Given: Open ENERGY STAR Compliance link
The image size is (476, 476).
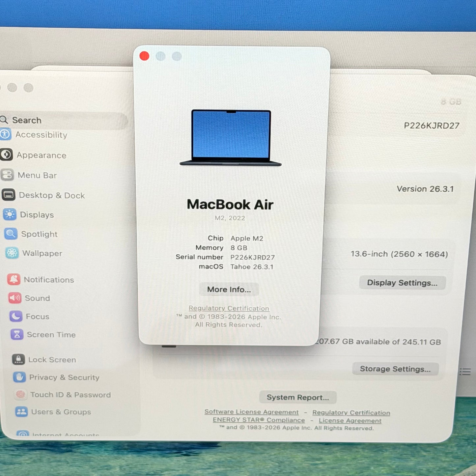Looking at the screenshot, I should [x=259, y=420].
